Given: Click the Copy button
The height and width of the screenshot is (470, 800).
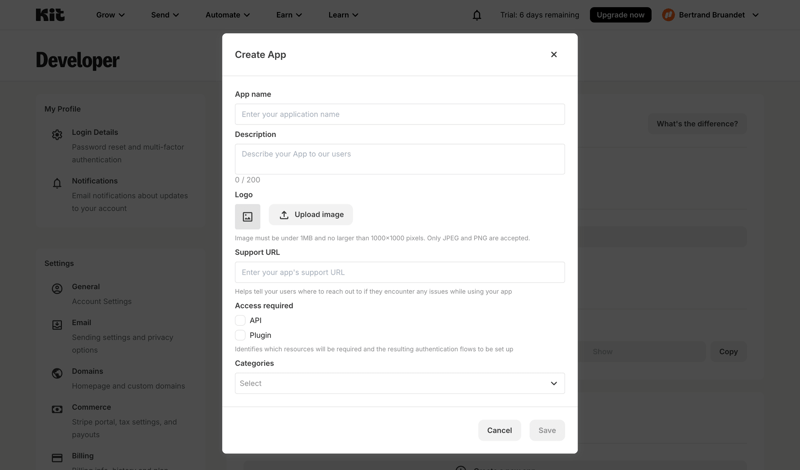Looking at the screenshot, I should click(729, 352).
